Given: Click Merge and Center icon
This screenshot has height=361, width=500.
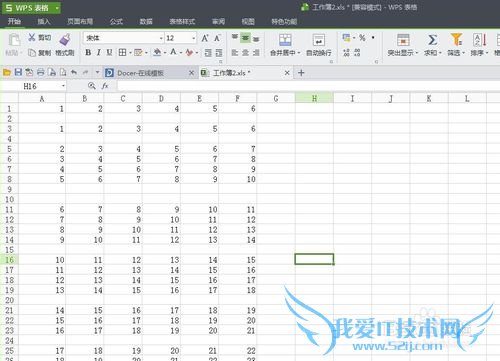Looking at the screenshot, I should coord(285,40).
